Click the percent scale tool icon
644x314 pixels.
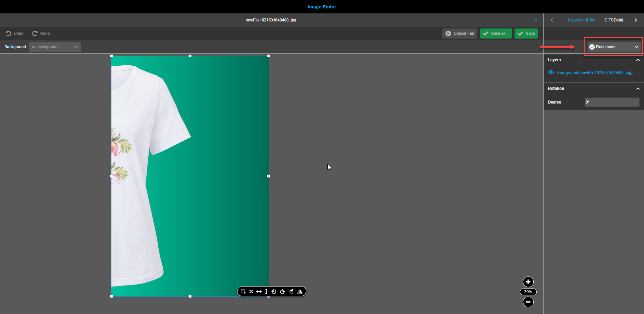click(251, 292)
